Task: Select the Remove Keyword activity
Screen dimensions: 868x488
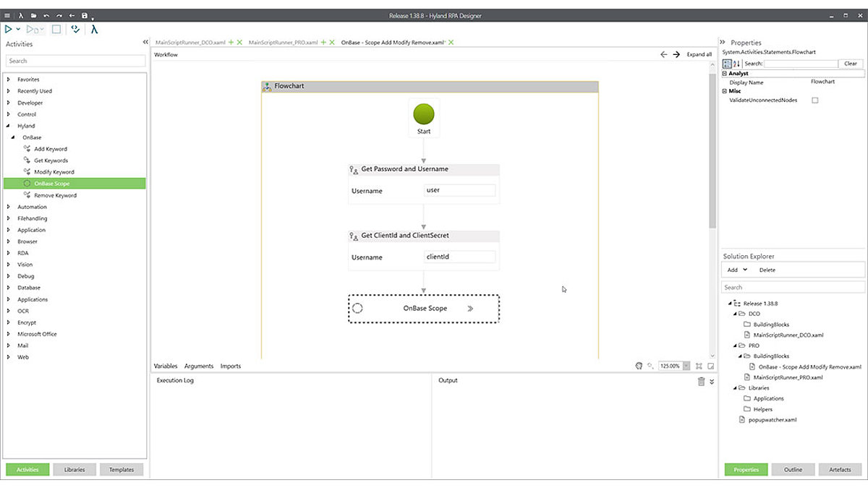Action: pos(55,195)
